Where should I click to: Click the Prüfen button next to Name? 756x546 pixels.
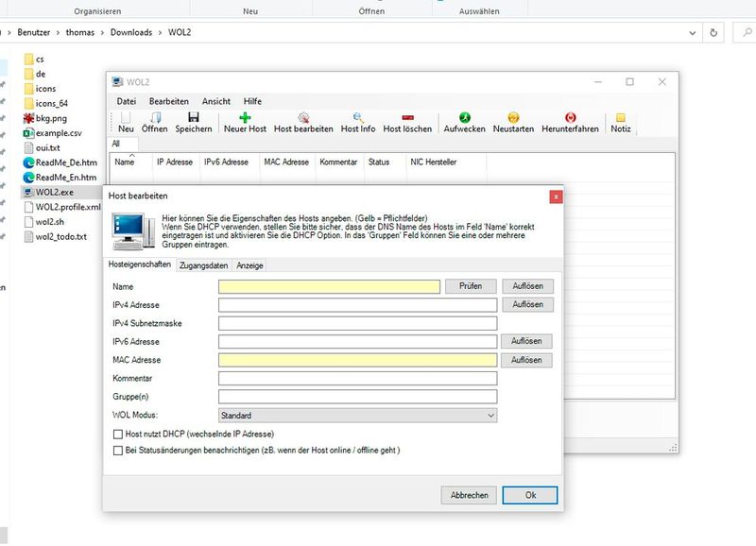(x=470, y=286)
